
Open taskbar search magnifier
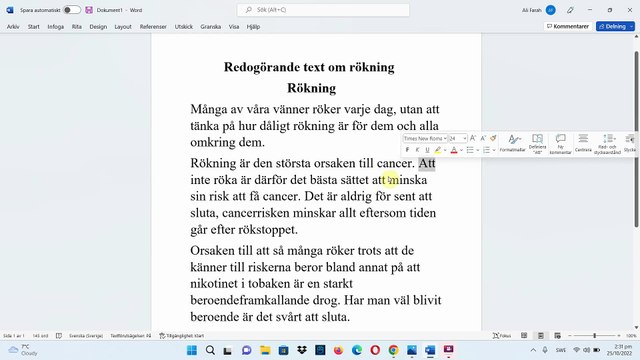coord(210,350)
